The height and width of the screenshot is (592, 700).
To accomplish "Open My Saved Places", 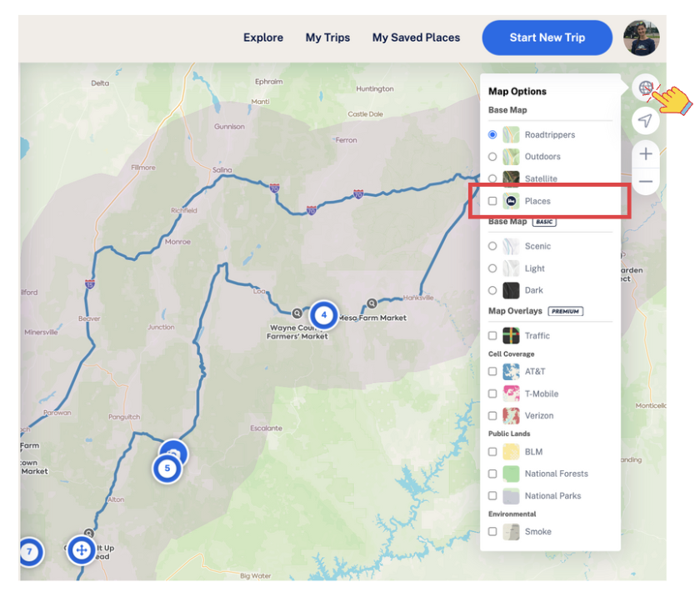I will coord(416,38).
